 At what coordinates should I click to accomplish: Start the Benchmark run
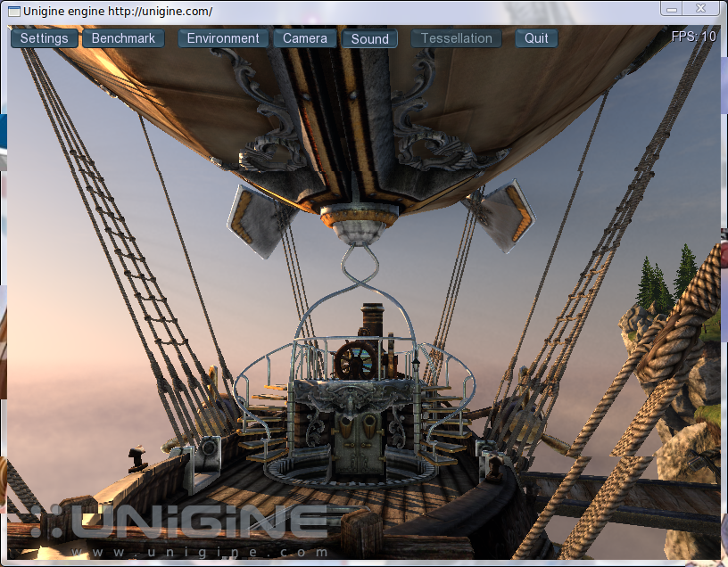click(x=123, y=38)
